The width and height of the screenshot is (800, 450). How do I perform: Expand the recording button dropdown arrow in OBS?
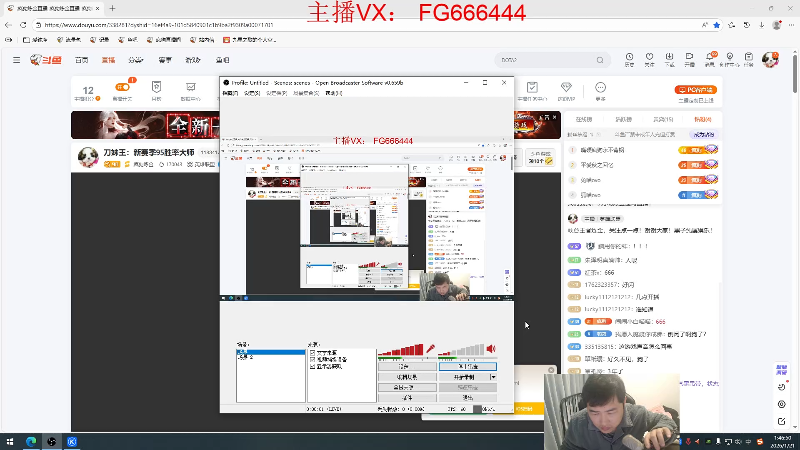[493, 377]
